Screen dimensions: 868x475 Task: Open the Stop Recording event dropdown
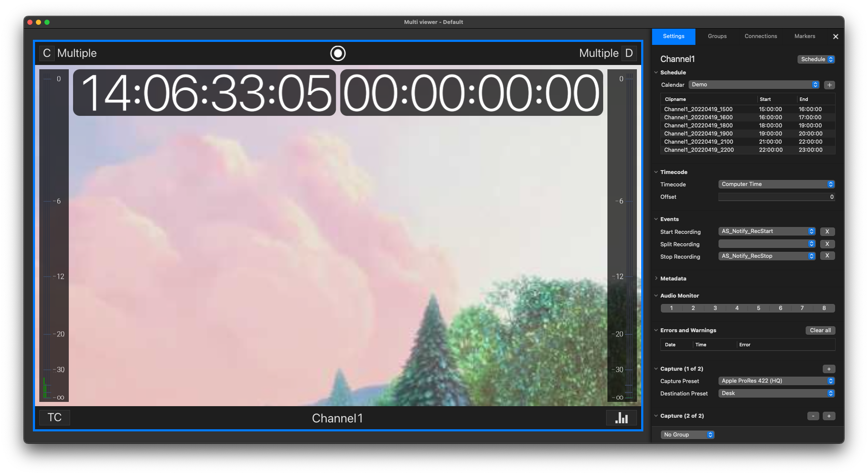[x=767, y=256]
